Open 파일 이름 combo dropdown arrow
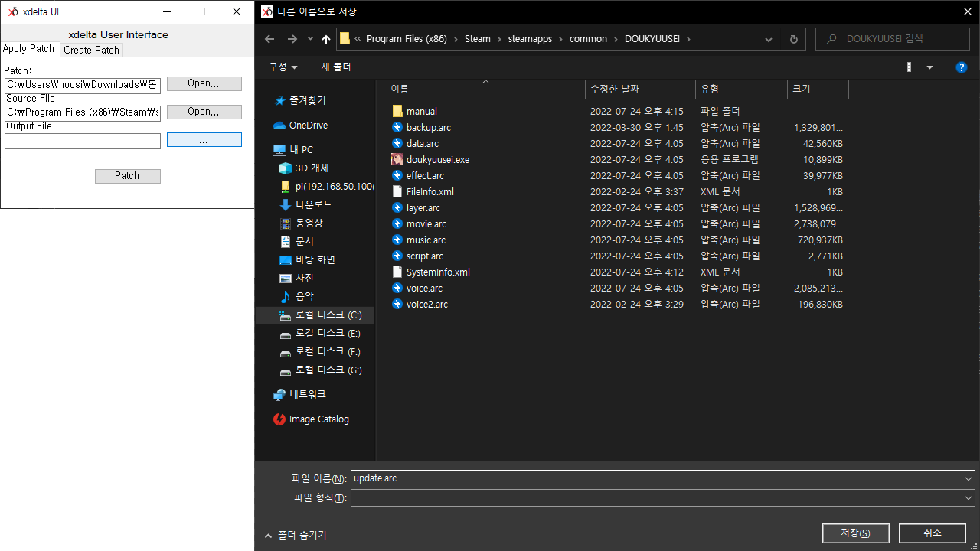This screenshot has height=551, width=980. pyautogui.click(x=969, y=479)
